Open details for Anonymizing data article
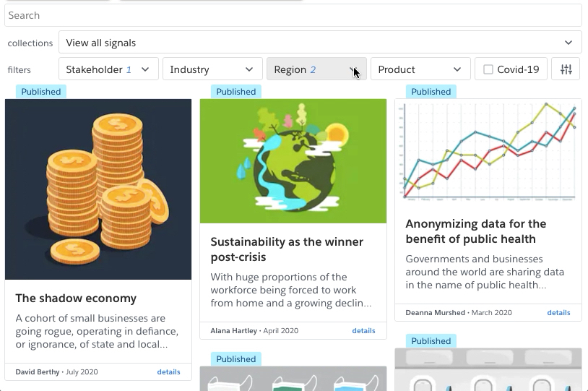588x391 pixels. click(558, 313)
